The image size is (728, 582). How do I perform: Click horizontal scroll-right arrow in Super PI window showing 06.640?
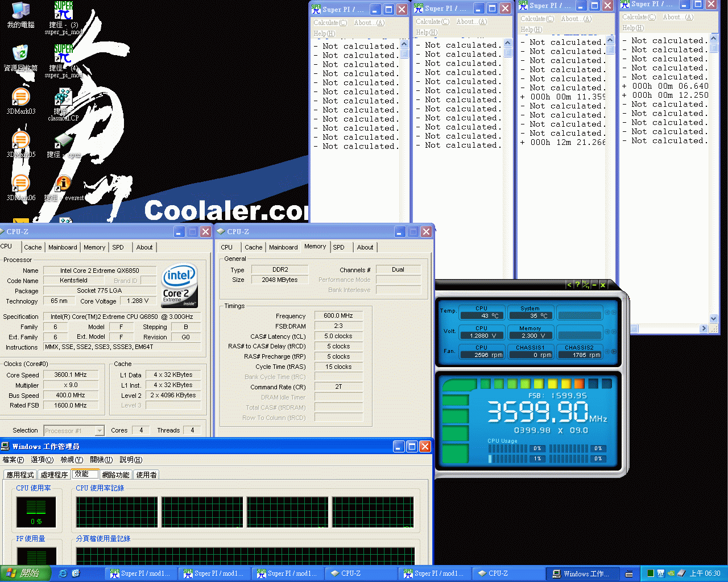click(704, 329)
